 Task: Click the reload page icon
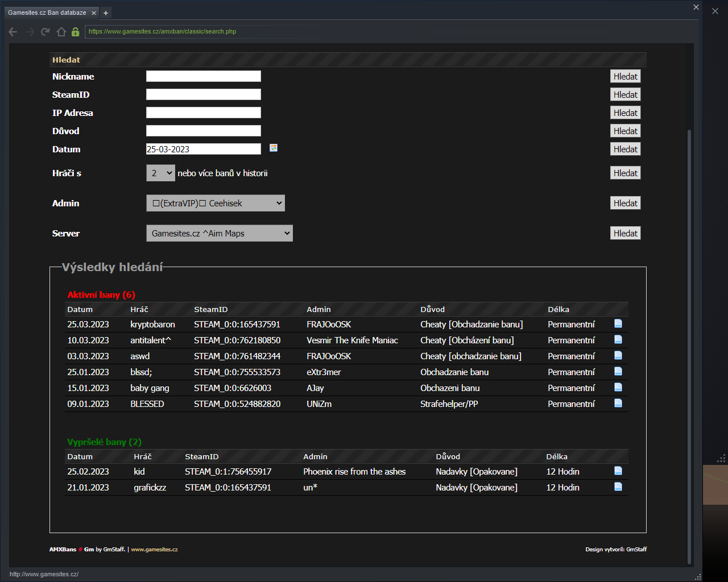[45, 32]
